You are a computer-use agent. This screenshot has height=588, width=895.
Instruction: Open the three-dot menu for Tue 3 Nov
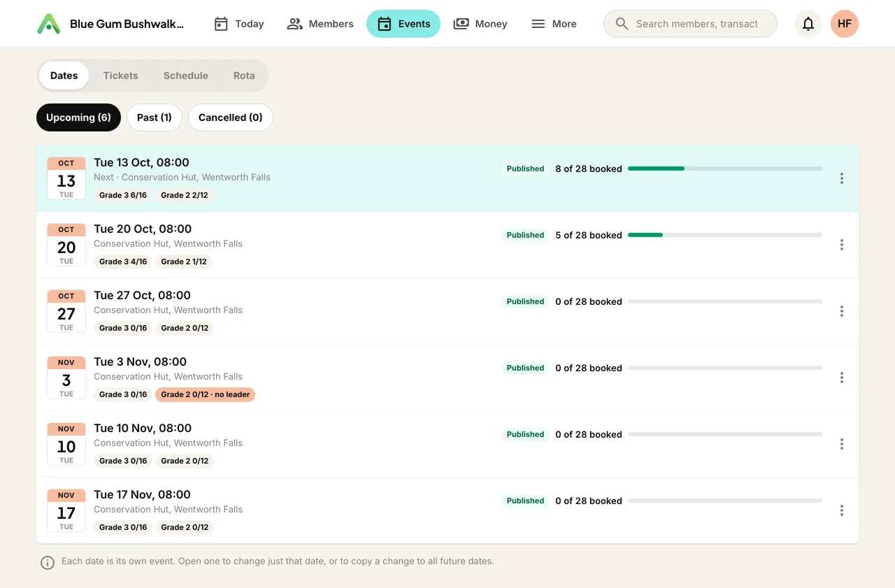point(842,378)
